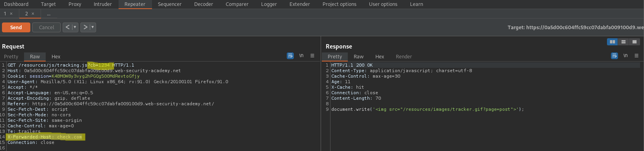This screenshot has height=151, width=644.
Task: Open the forward history dropdown arrow
Action: point(93,27)
